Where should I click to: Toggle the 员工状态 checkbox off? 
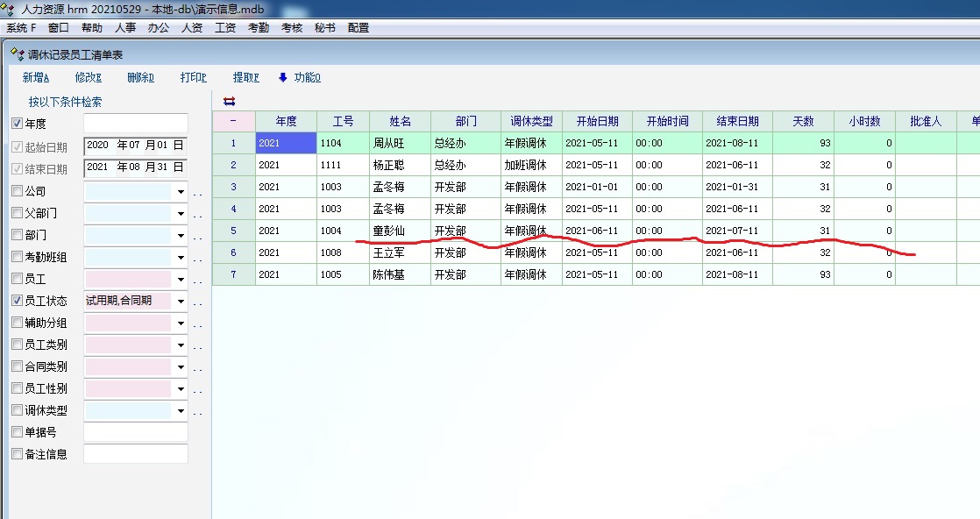click(17, 301)
